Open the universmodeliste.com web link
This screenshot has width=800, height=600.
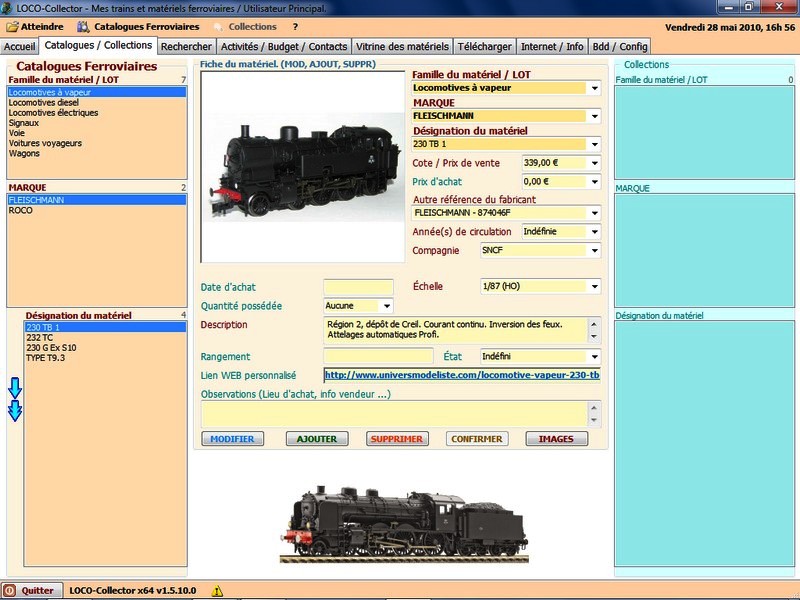pos(462,375)
